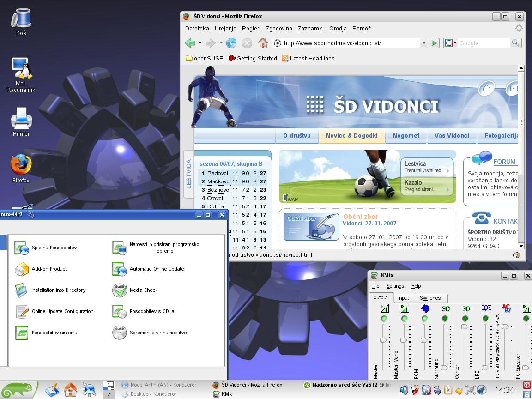Open Online Update Configuration in YaST
Screen dimensions: 532x399
[x=54, y=311]
